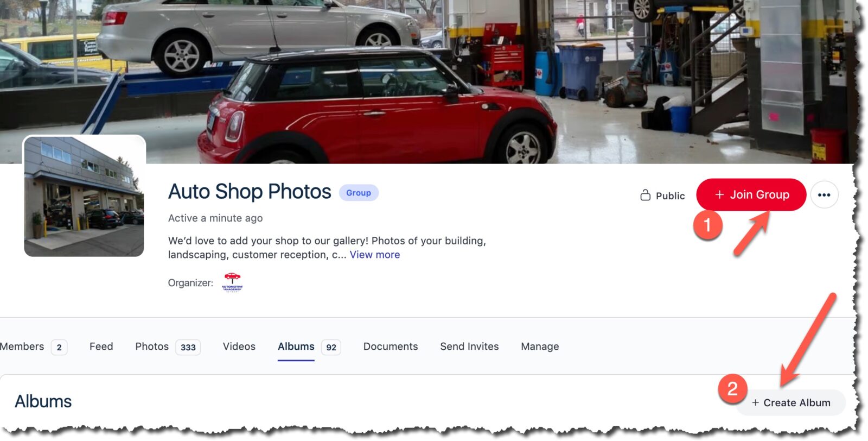Go to the Videos tab
The height and width of the screenshot is (441, 868).
(239, 346)
